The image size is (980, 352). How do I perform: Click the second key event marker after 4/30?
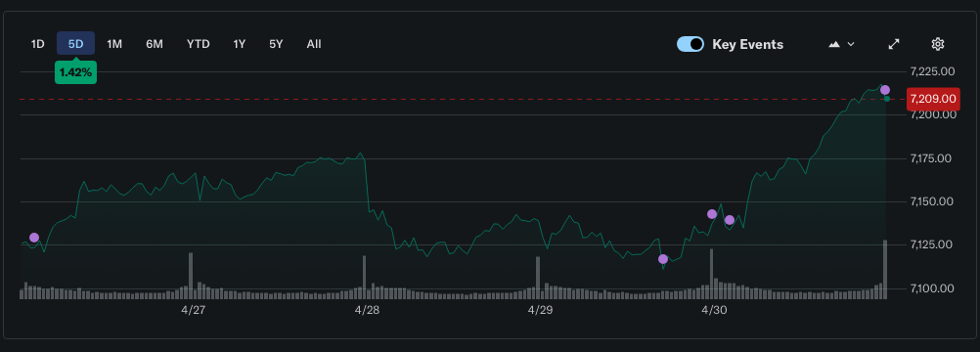[730, 220]
